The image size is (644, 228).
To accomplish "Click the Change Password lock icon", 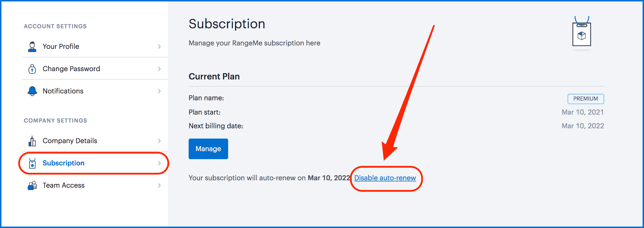I will tap(32, 69).
